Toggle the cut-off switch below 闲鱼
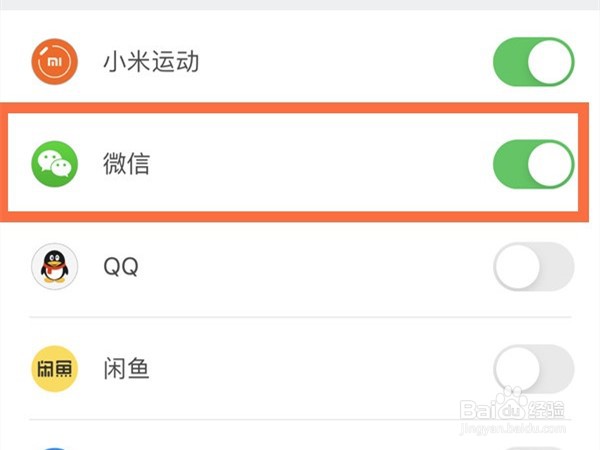Screen dimensions: 600x450 pyautogui.click(x=534, y=448)
